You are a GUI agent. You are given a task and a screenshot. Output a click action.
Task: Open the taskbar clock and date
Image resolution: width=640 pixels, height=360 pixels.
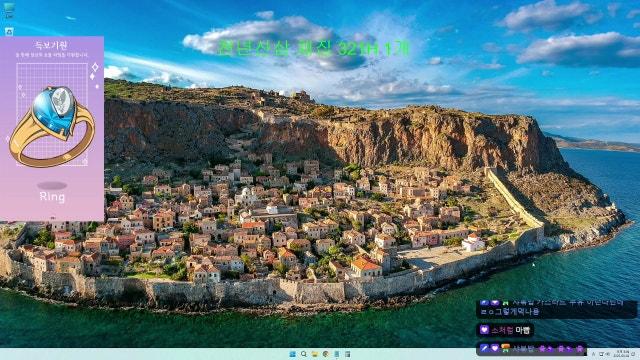coord(622,353)
